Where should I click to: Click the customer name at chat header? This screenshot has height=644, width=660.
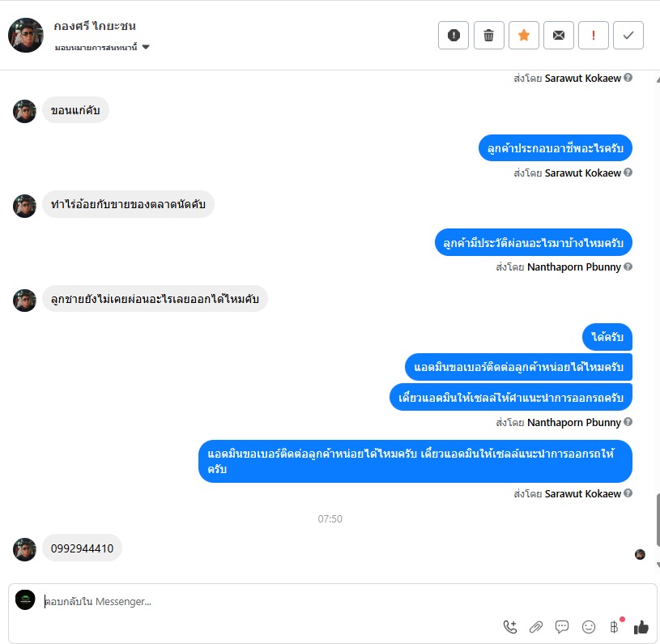tap(95, 26)
